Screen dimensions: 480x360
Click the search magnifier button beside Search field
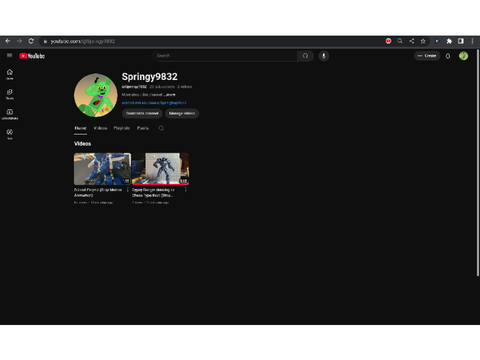click(x=305, y=56)
